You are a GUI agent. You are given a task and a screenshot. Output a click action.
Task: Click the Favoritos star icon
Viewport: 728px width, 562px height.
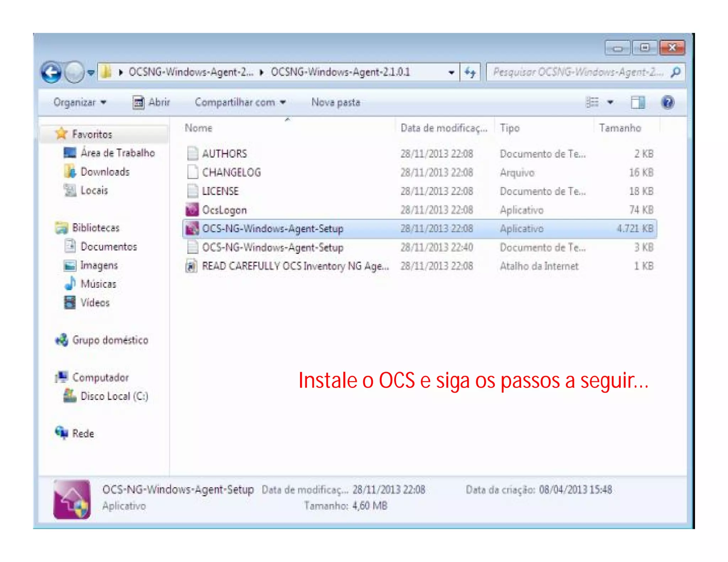[61, 134]
